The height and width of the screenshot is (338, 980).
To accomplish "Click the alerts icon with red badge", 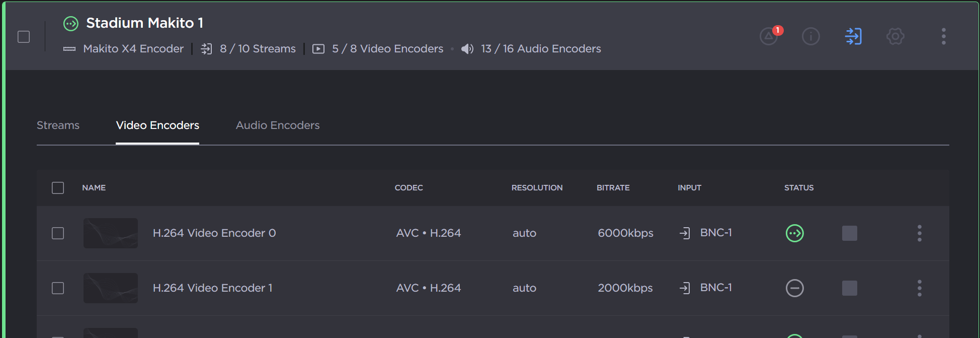I will click(769, 36).
